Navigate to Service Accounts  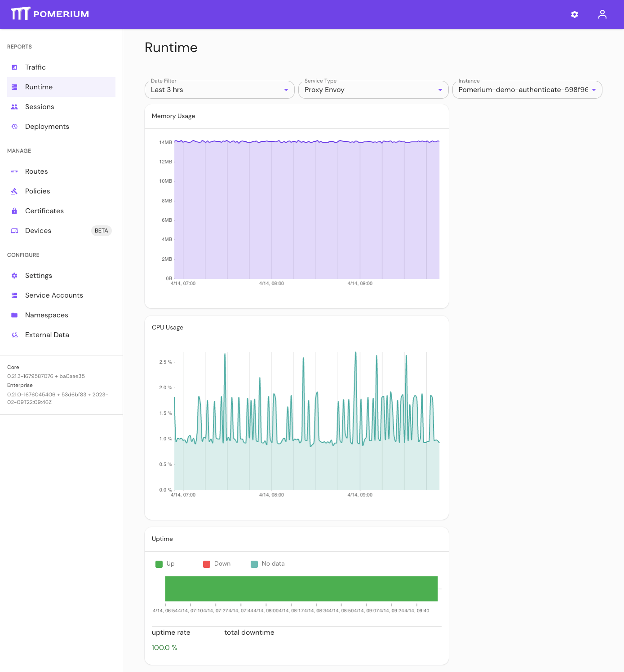pyautogui.click(x=54, y=295)
